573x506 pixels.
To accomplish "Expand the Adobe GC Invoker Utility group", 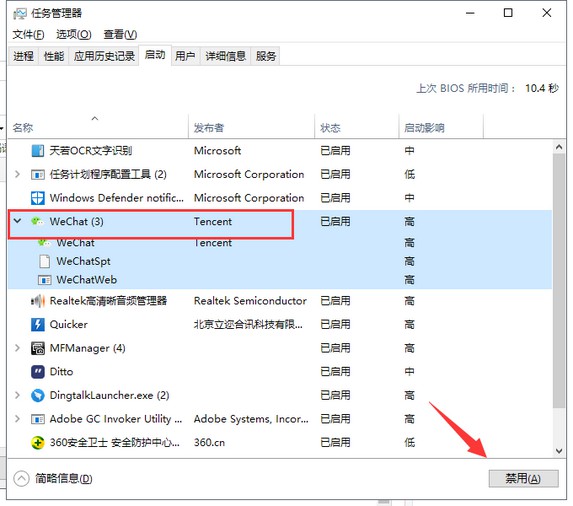I will click(x=17, y=419).
